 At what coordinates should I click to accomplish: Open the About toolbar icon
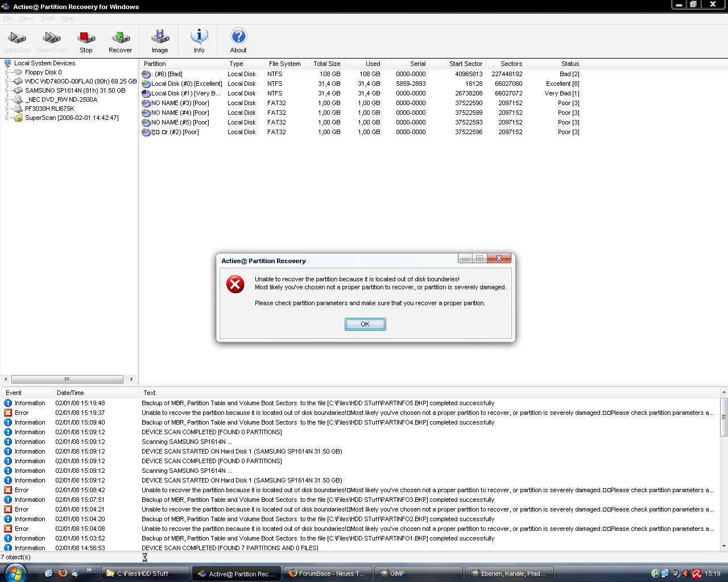(238, 41)
